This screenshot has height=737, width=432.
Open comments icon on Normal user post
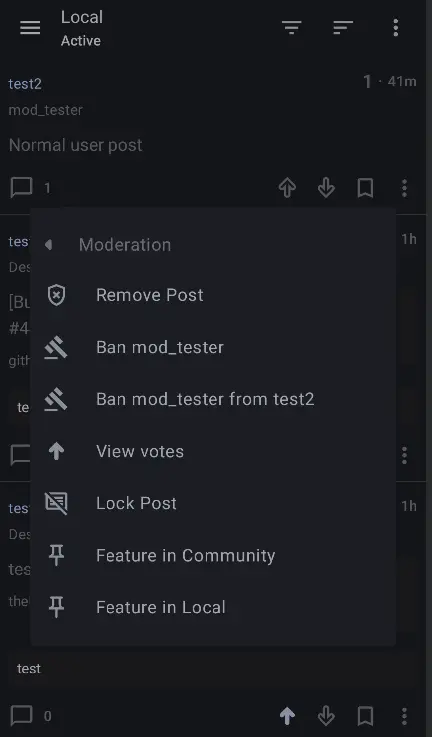(21, 188)
